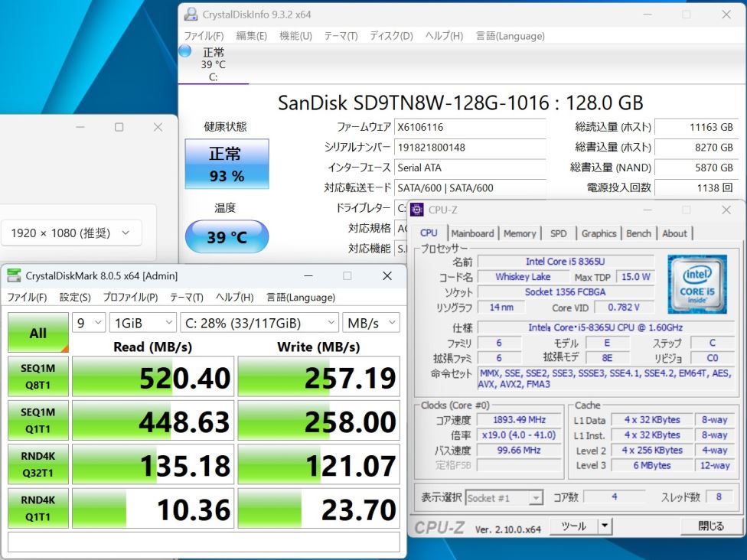Click the core speed value 1893.49 MHz

[x=519, y=419]
